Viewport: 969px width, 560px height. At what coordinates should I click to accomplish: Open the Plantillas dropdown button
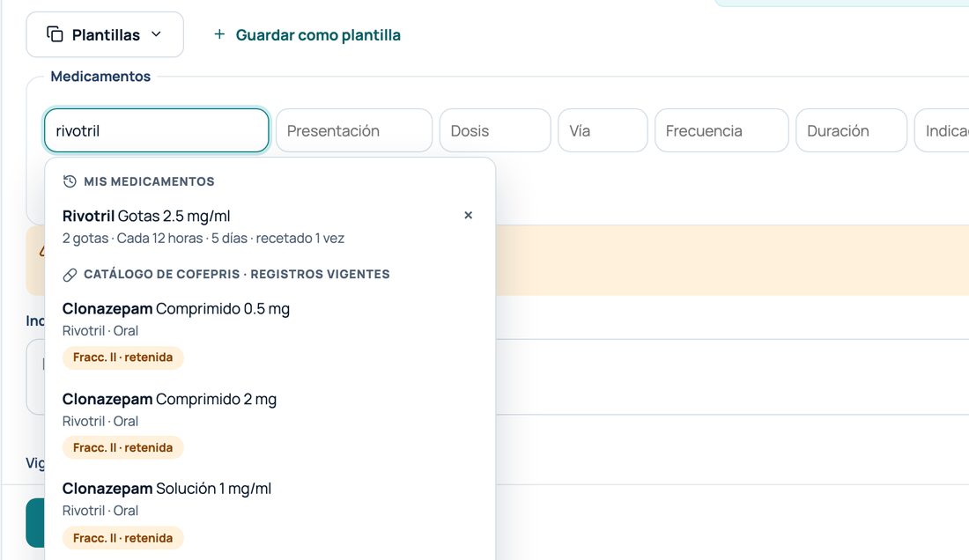click(105, 34)
